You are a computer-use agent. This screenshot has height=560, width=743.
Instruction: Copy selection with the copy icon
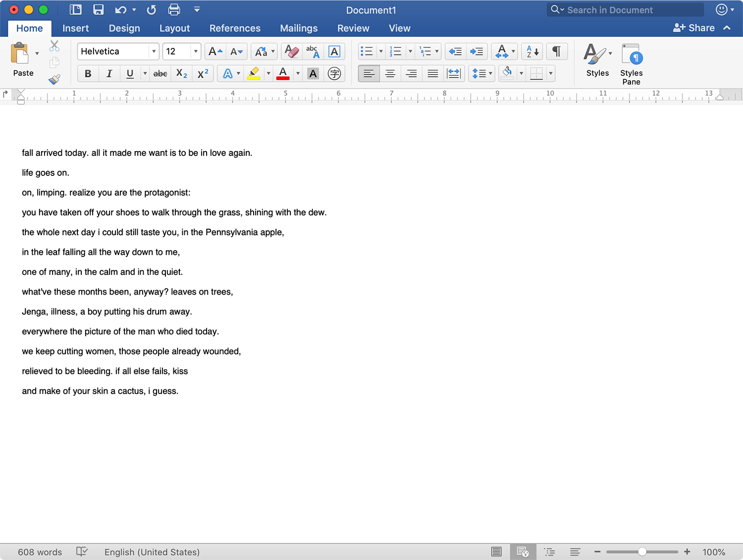[54, 62]
